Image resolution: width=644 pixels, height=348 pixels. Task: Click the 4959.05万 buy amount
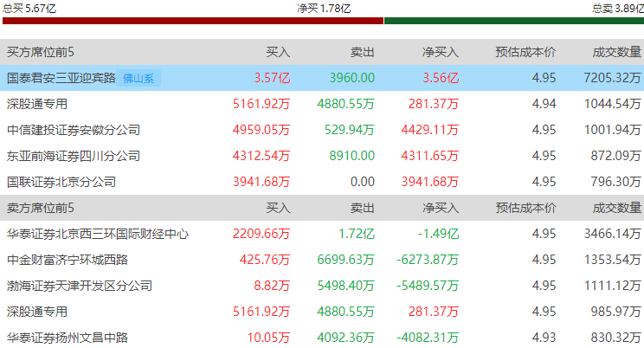(x=261, y=130)
